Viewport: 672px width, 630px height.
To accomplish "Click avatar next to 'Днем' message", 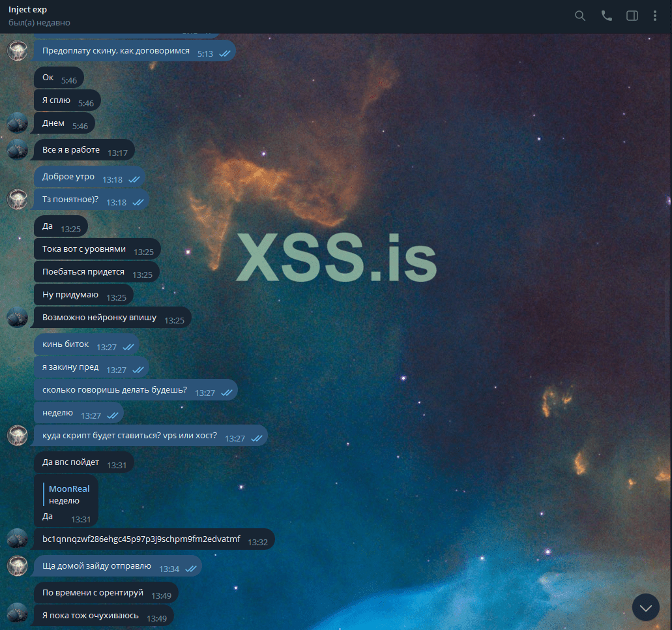I will pyautogui.click(x=18, y=123).
